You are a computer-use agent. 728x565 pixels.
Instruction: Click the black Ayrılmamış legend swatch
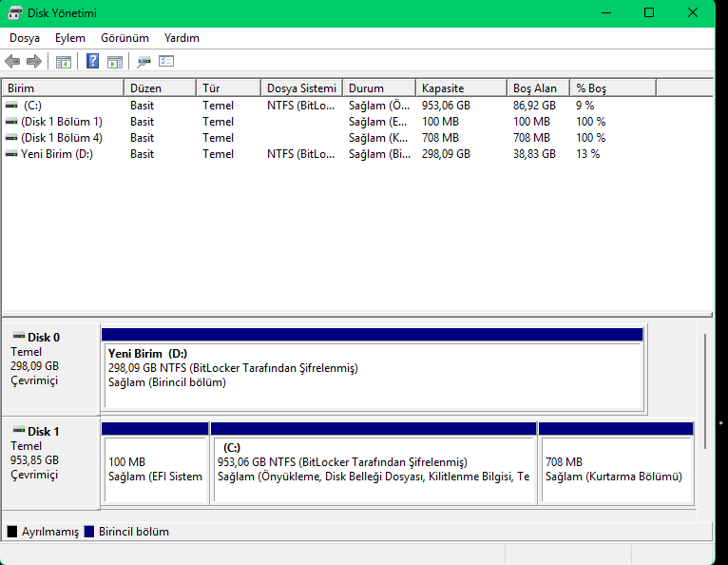pos(12,532)
